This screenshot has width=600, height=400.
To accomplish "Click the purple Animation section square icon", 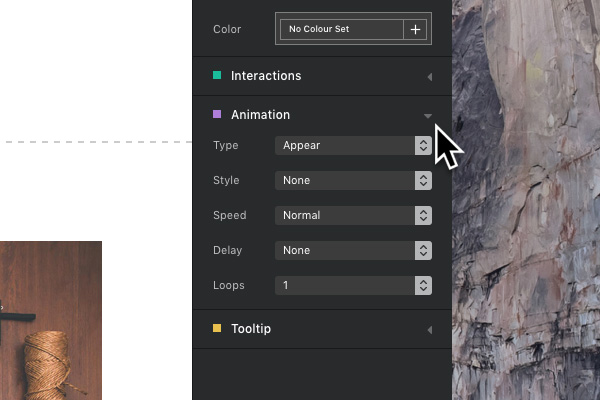I will 217,114.
